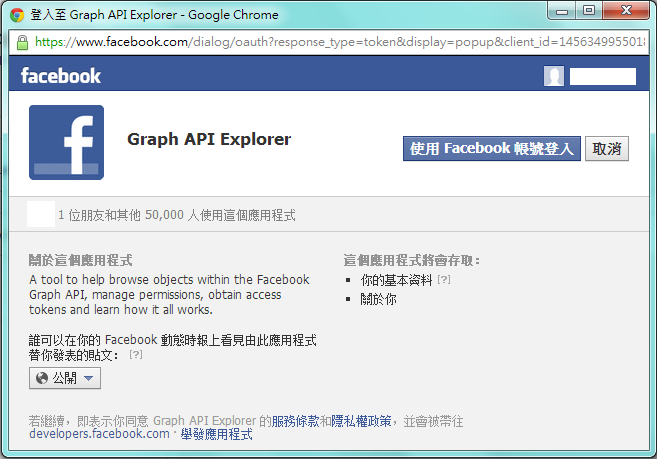
Task: Open the 服務條款 terms of service link
Action: tap(296, 420)
